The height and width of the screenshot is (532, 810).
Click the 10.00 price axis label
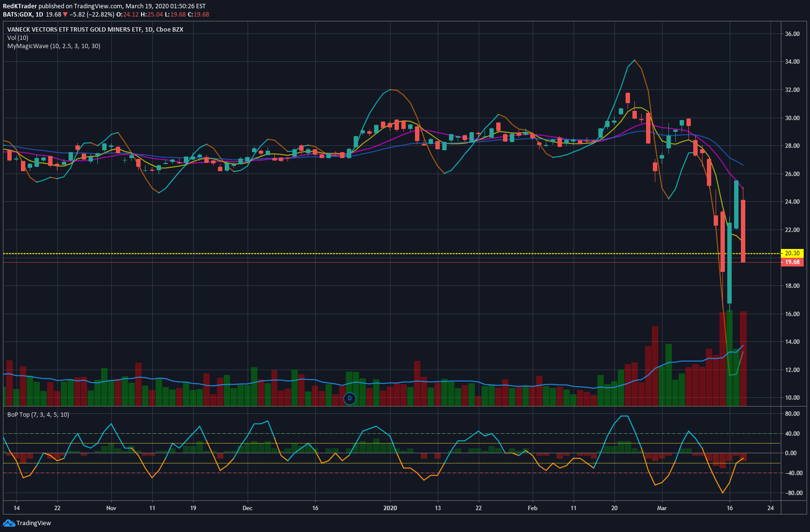(792, 398)
